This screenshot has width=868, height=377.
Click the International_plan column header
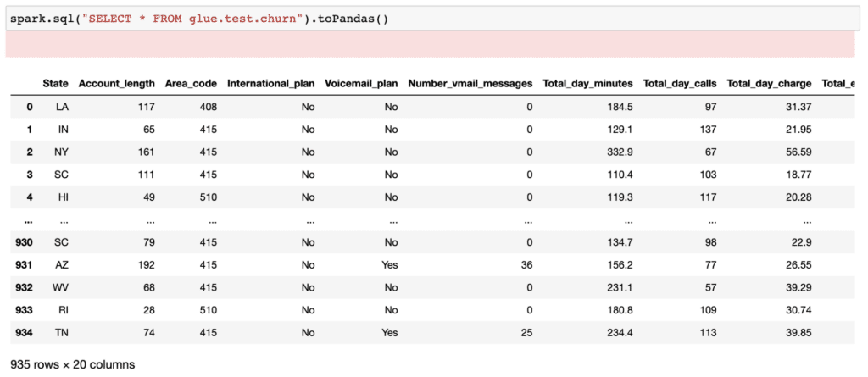point(271,84)
